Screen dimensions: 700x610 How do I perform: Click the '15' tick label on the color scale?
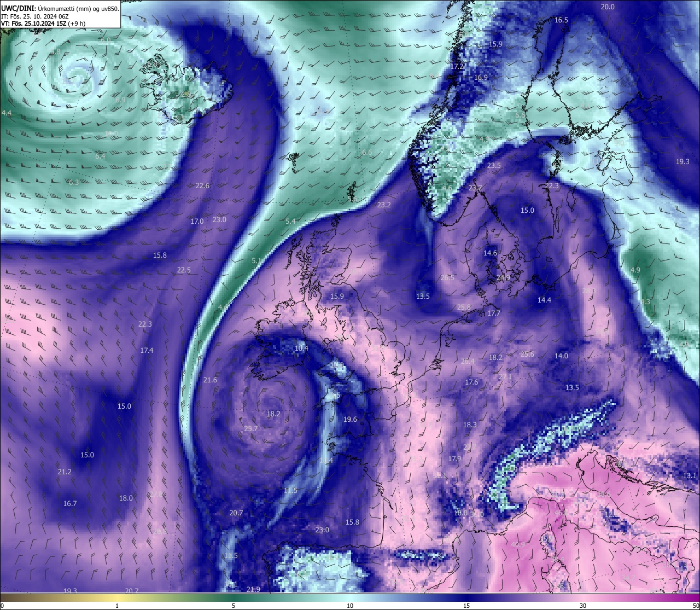point(466,606)
